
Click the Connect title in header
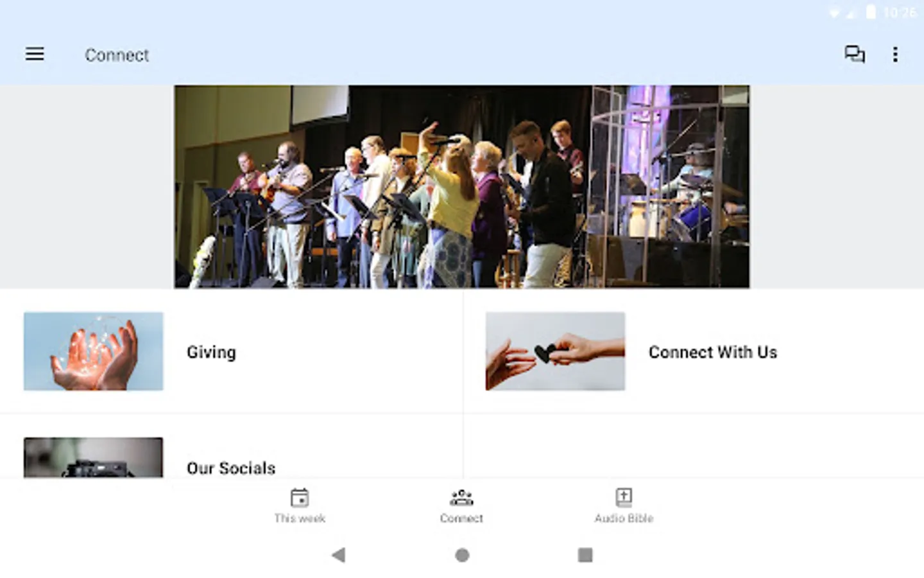[x=117, y=55]
